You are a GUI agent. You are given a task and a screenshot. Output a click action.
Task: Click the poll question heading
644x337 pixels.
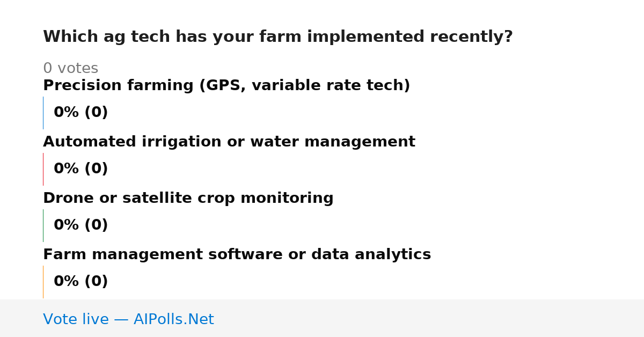(278, 37)
